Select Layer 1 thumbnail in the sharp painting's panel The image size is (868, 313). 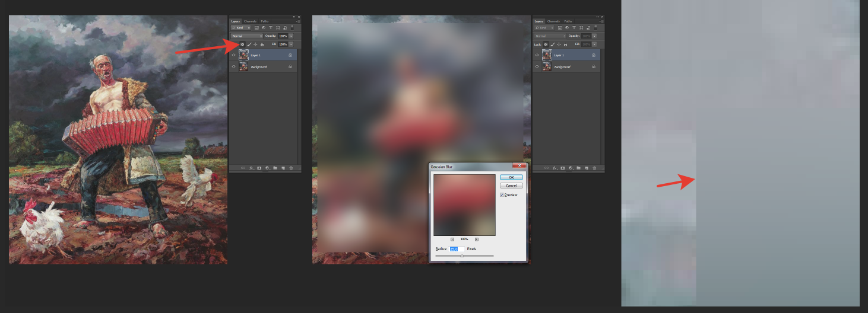click(x=243, y=55)
